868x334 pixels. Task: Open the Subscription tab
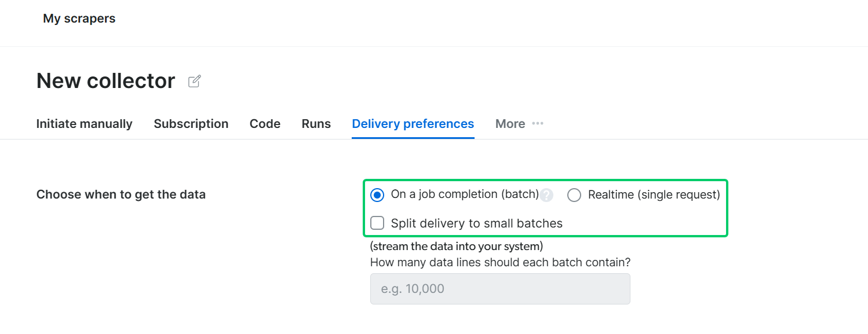click(191, 124)
